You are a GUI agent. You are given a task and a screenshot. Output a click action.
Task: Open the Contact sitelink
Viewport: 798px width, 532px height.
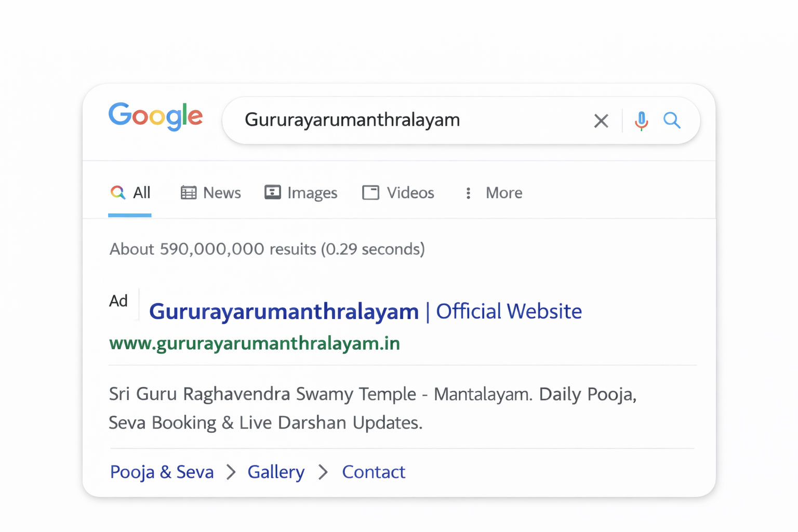tap(373, 472)
